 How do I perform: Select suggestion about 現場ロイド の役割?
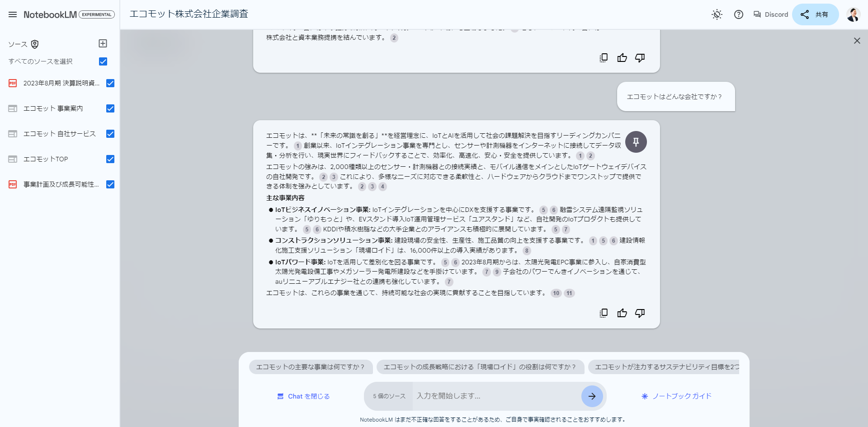[480, 367]
